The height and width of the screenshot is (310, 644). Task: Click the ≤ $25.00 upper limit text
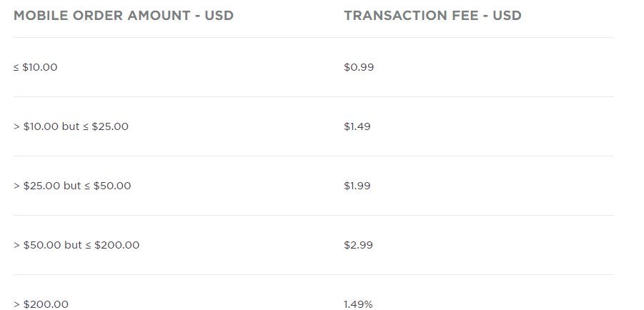pyautogui.click(x=106, y=126)
